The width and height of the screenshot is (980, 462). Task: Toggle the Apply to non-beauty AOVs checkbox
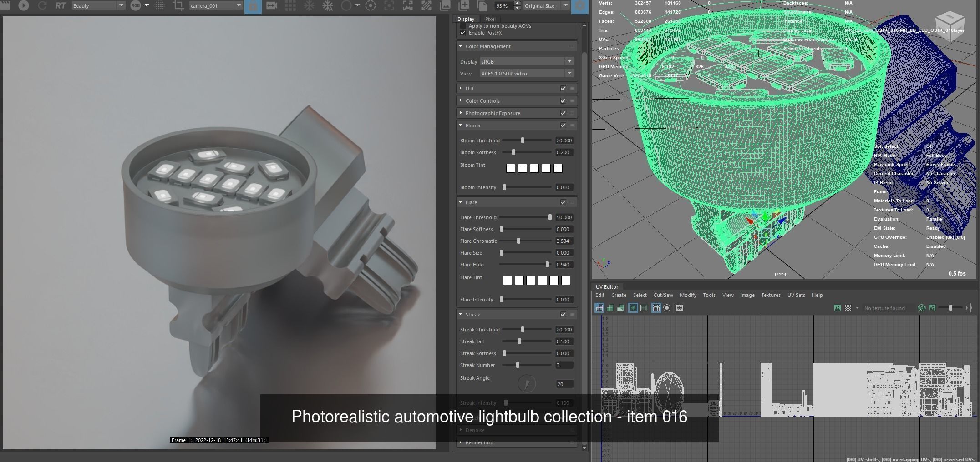coord(463,26)
